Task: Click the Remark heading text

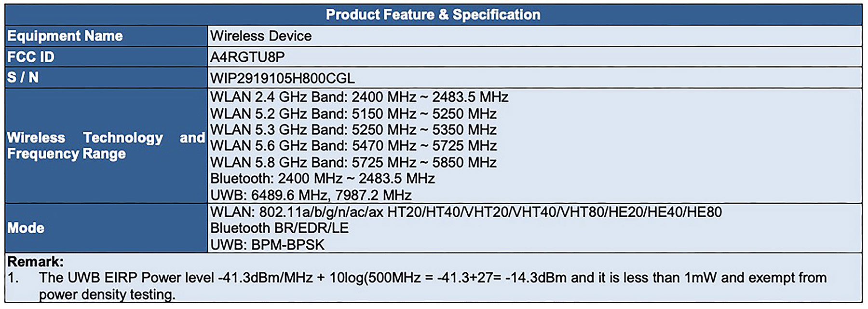Action: 36,262
